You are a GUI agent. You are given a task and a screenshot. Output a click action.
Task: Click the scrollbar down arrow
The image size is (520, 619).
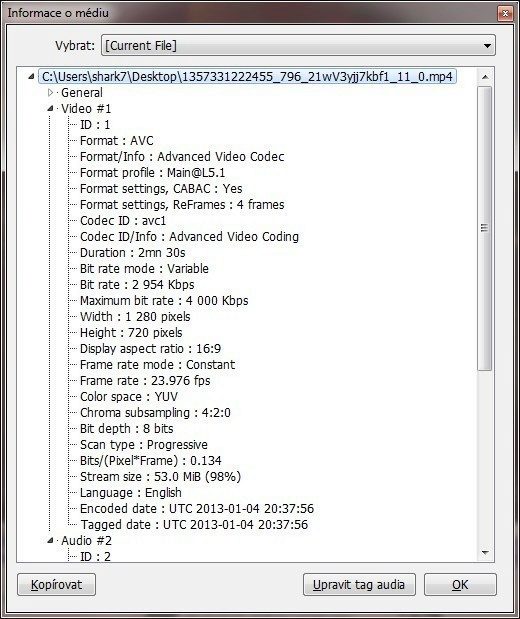coord(485,552)
